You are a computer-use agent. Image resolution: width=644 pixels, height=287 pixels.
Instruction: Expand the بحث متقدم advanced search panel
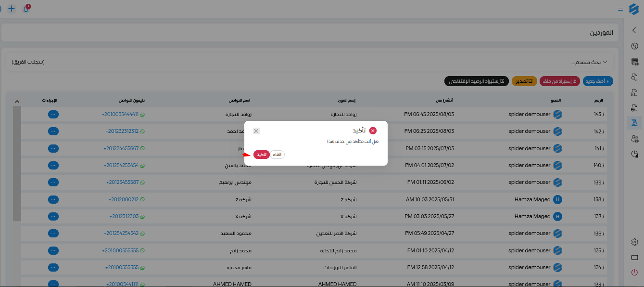589,62
